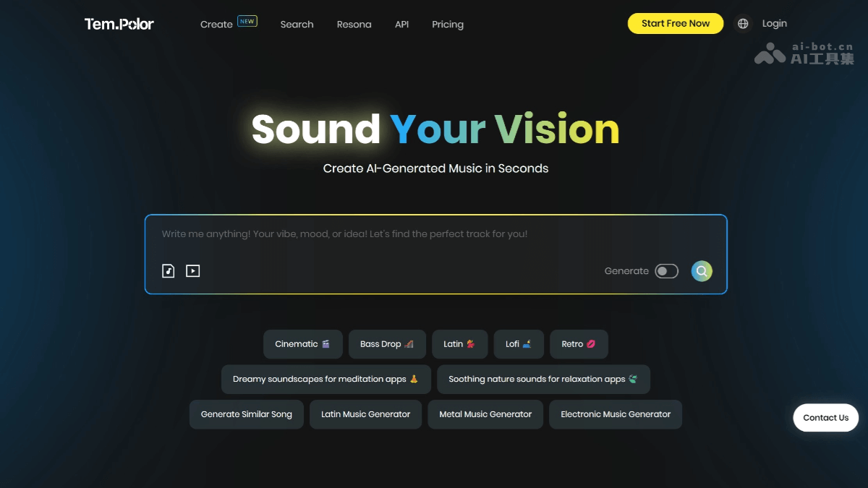Toggle the Generate switch on

pos(666,271)
